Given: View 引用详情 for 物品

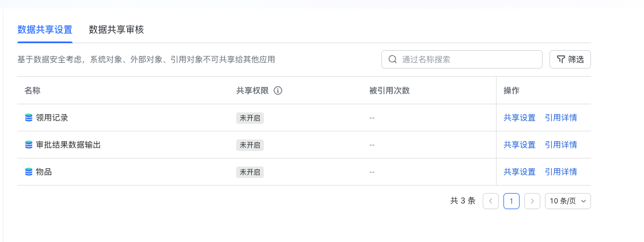Looking at the screenshot, I should click(x=561, y=172).
